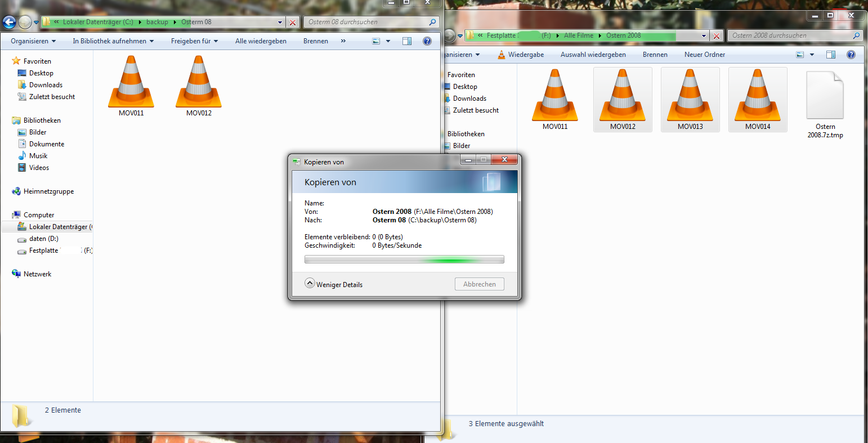Screen dimensions: 868x443
Task: Select MOV011 in the Ostern 2008 window
Action: [x=555, y=99]
